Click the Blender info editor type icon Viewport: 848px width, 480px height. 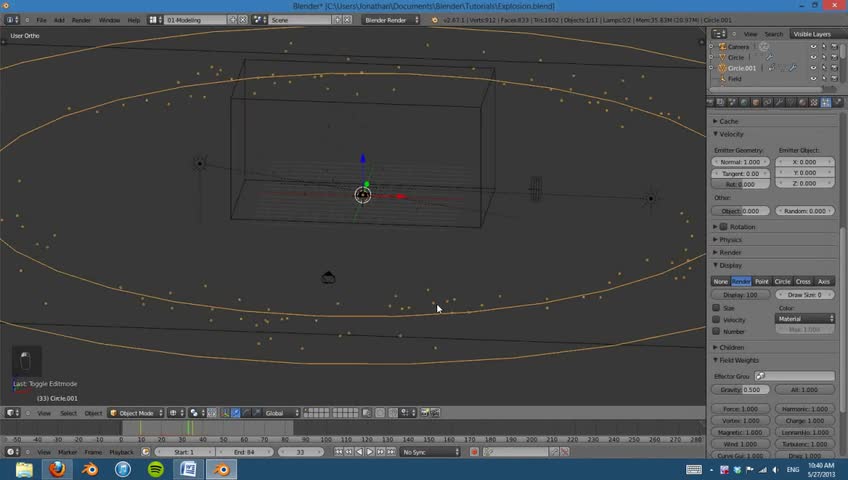[x=13, y=20]
